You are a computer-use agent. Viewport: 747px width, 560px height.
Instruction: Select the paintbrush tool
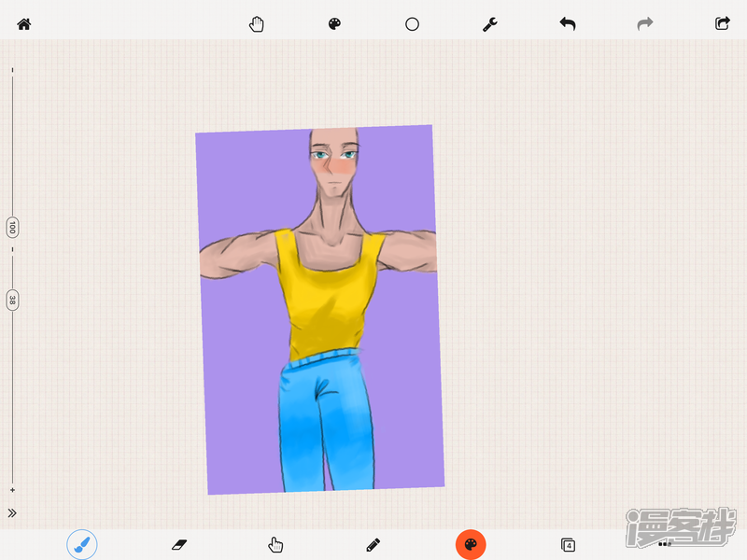pos(82,544)
